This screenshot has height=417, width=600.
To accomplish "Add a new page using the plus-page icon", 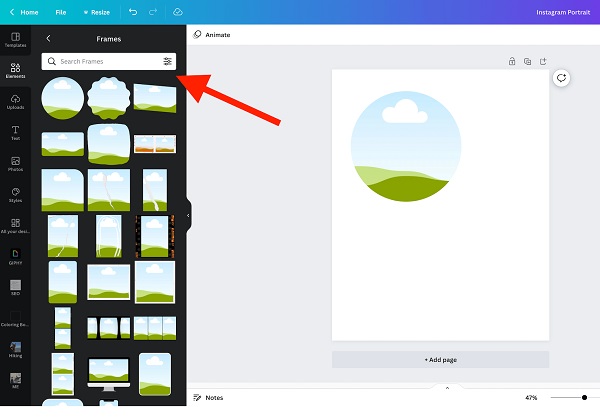I will tap(543, 61).
